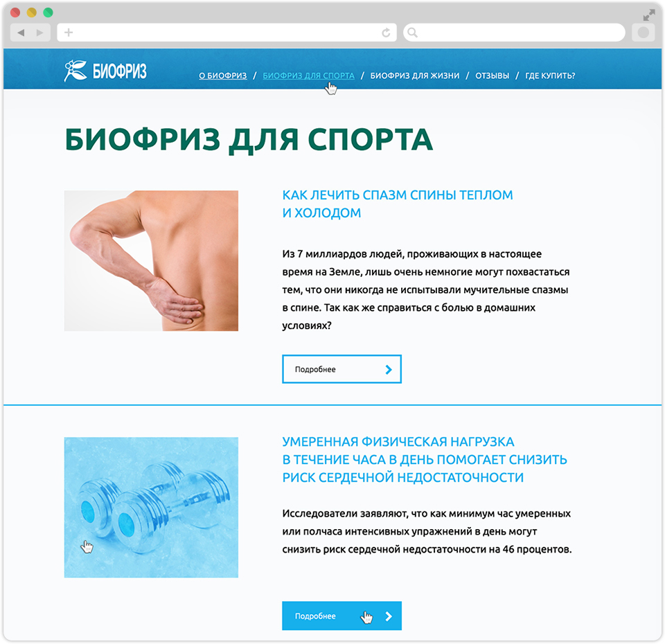Toggle fullscreen with the expand arrows icon
This screenshot has width=665, height=644.
[x=649, y=15]
